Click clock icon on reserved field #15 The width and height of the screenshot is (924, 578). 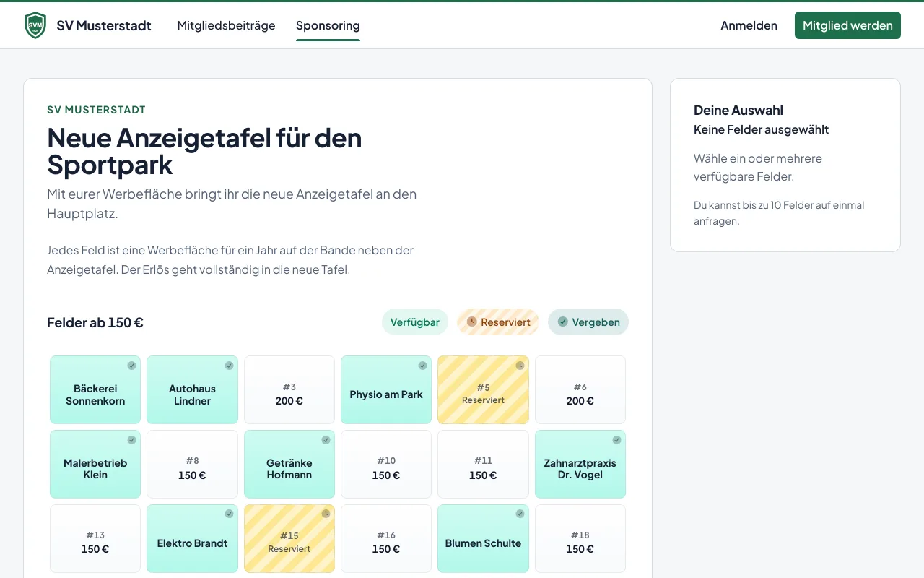coord(326,514)
